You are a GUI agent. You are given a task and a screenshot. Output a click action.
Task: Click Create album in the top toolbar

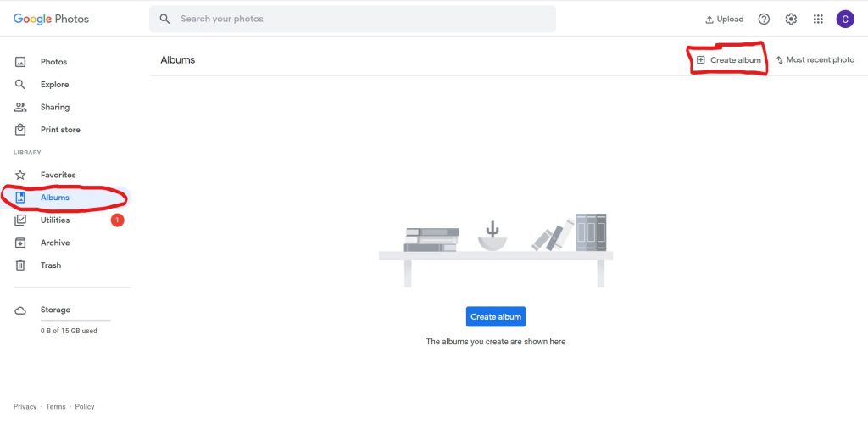click(x=728, y=59)
